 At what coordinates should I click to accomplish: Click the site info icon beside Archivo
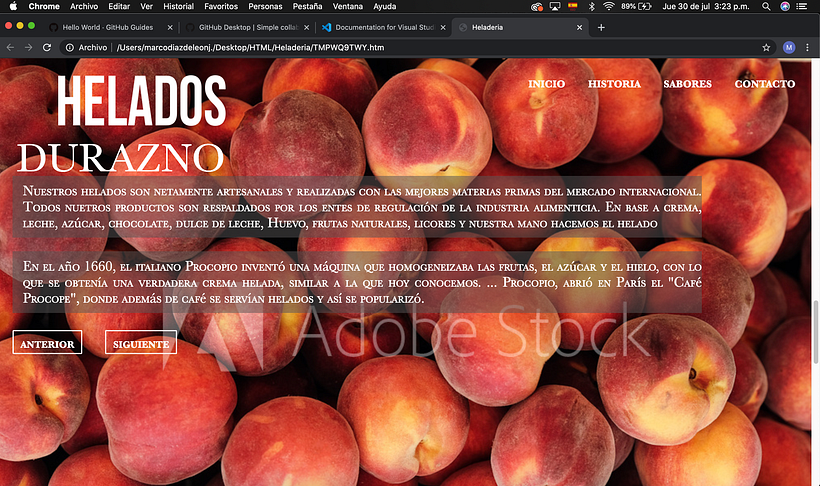pyautogui.click(x=70, y=48)
